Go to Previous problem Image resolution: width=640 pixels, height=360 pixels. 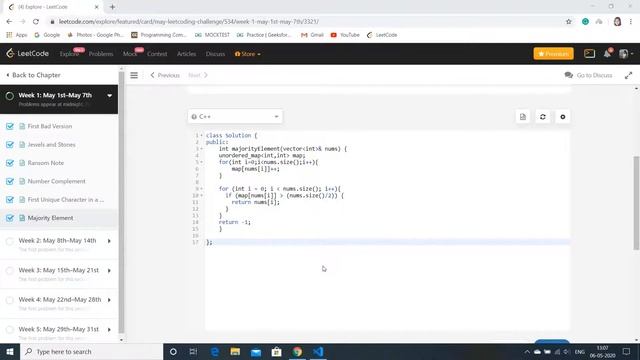(x=165, y=75)
